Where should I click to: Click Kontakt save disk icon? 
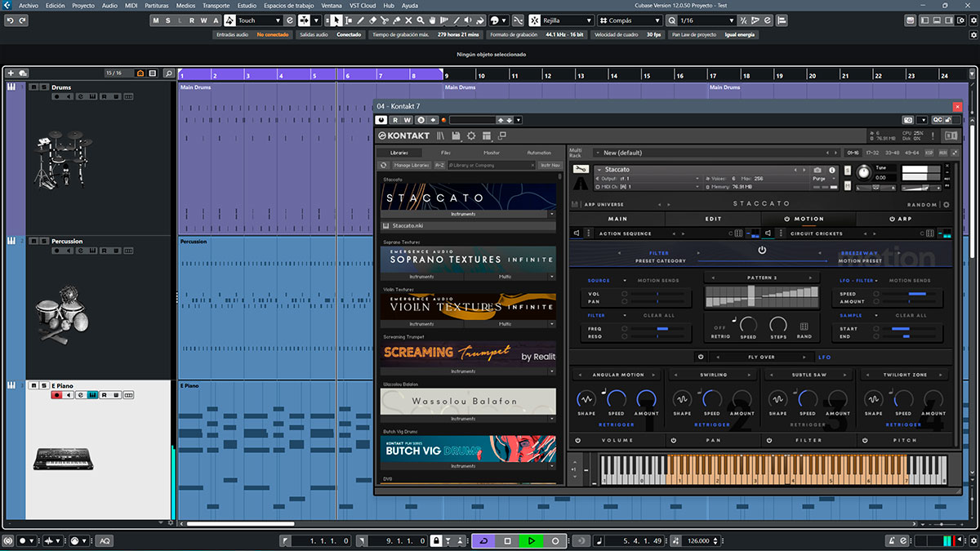pos(457,136)
